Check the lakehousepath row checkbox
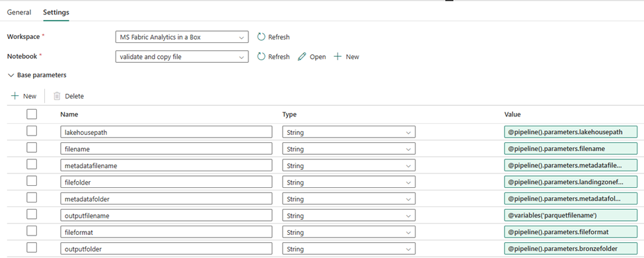The width and height of the screenshot is (644, 258). click(x=32, y=131)
